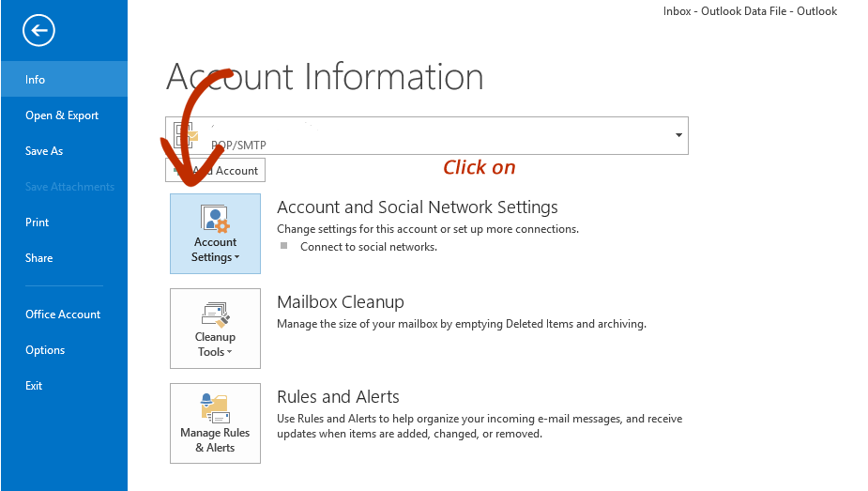Expand the account selection dropdown arrow
This screenshot has width=868, height=491.
[x=678, y=135]
